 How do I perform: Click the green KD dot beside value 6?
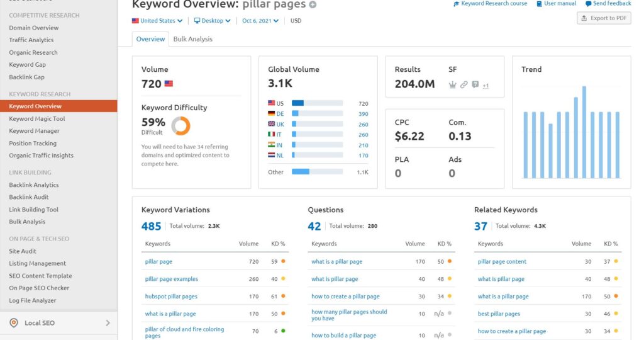click(x=284, y=331)
